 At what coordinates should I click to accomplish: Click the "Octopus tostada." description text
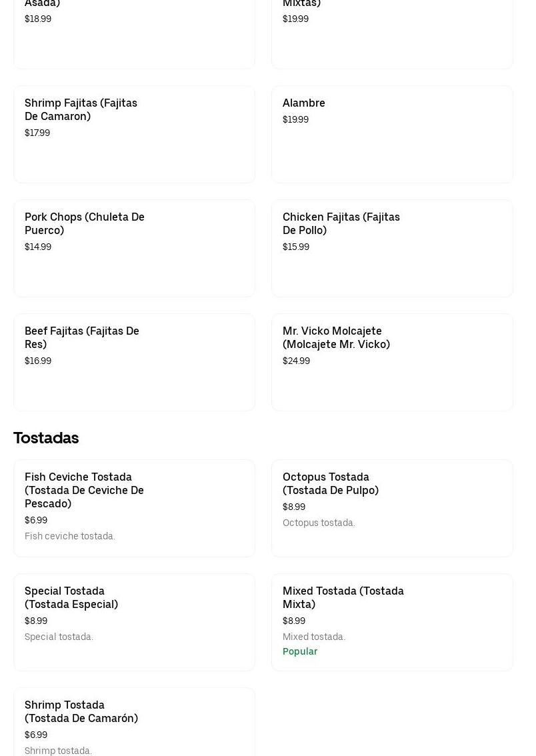click(319, 523)
